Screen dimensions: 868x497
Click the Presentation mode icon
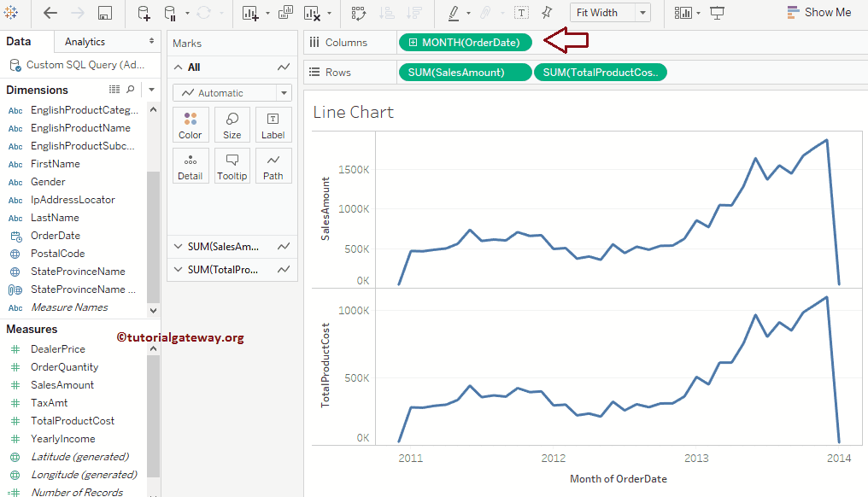(x=718, y=13)
